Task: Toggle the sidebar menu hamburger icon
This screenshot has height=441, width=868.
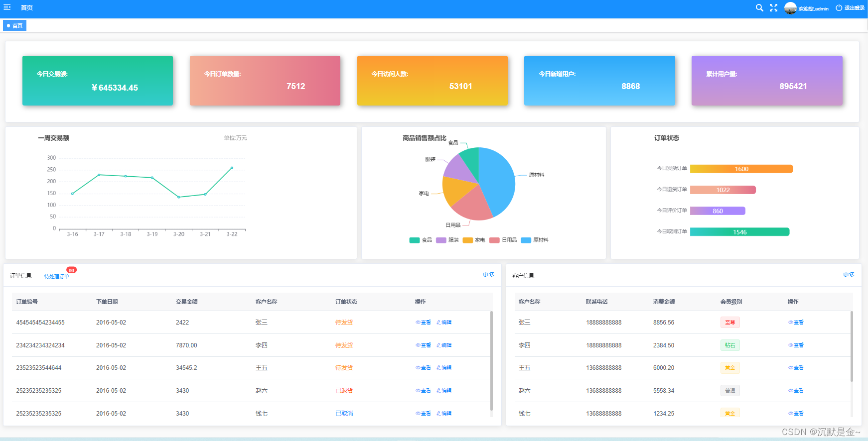Action: click(x=7, y=7)
